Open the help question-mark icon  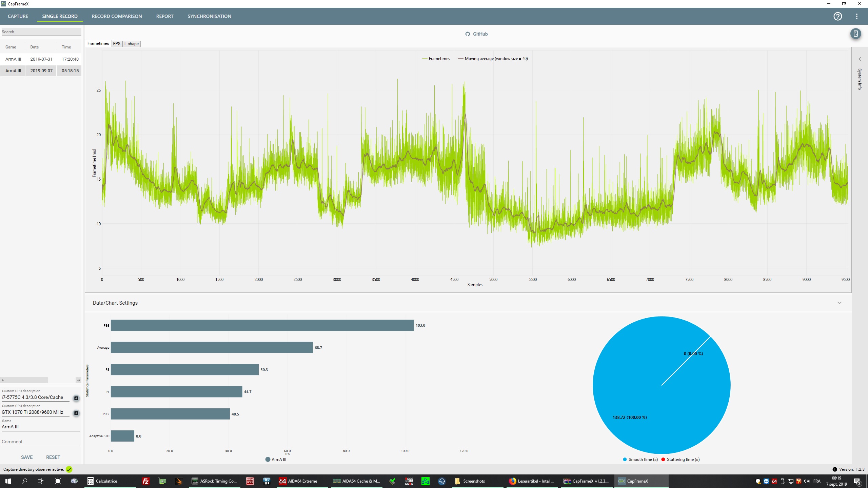[837, 16]
